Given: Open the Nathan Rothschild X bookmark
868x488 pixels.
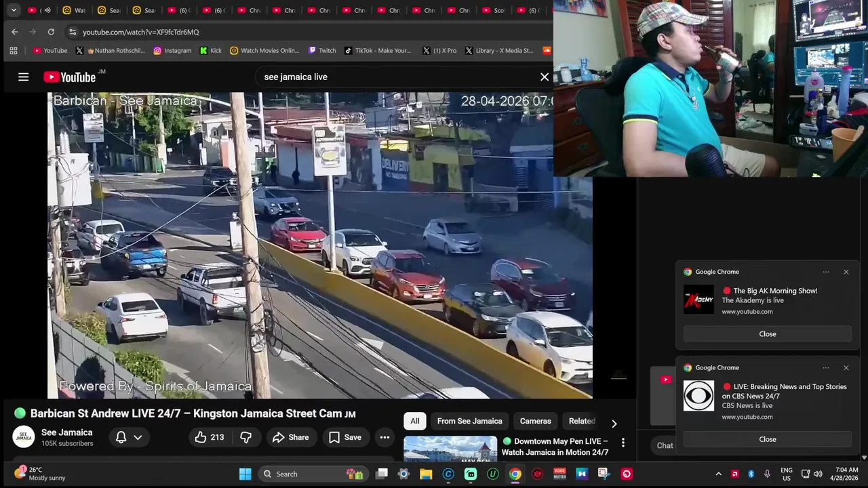Looking at the screenshot, I should tap(110, 50).
